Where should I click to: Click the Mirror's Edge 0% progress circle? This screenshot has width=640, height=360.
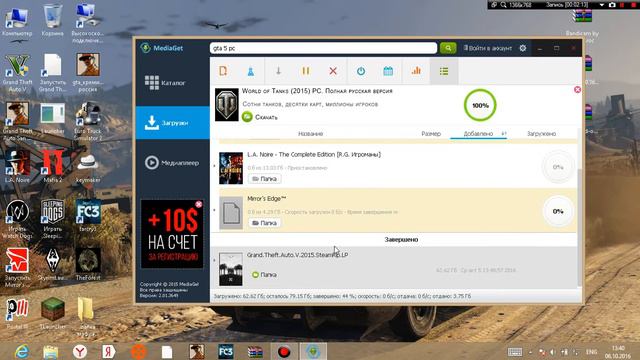(558, 211)
